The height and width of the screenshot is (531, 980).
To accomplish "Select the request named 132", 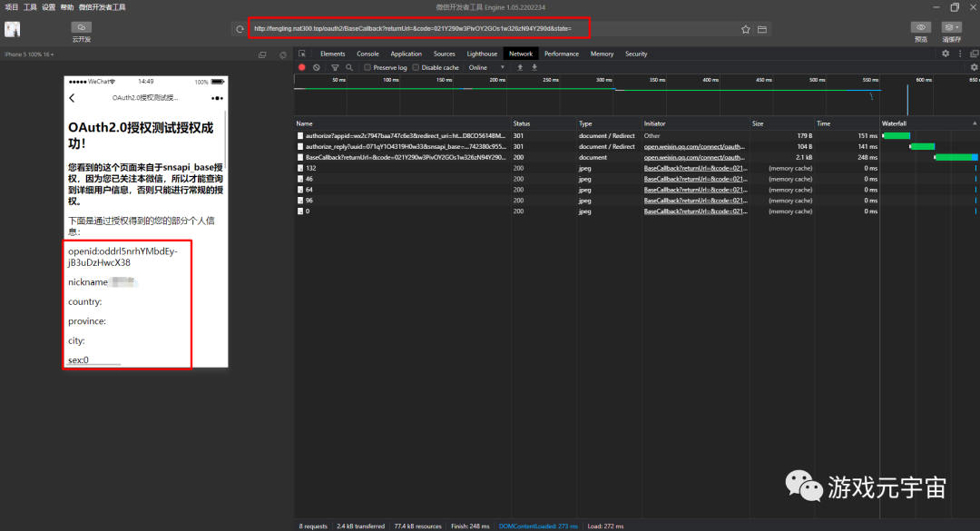I will pyautogui.click(x=637, y=168).
